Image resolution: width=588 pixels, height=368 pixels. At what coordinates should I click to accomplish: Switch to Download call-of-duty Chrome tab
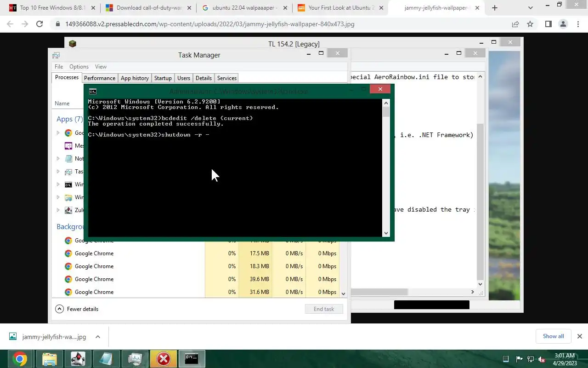point(149,8)
